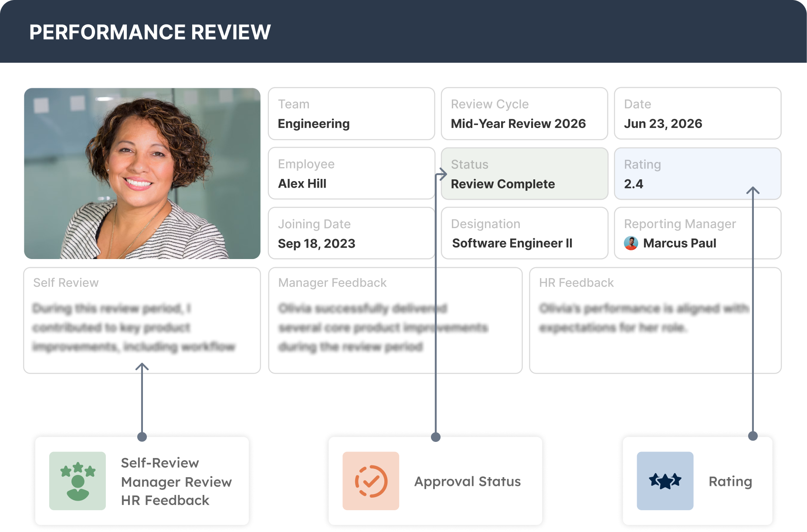Click the Self-Review callout text line
The width and height of the screenshot is (807, 532).
160,463
